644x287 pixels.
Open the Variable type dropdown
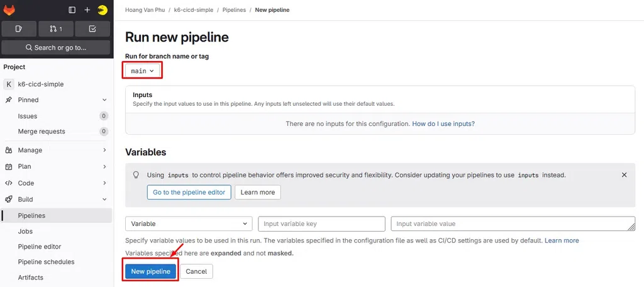[x=189, y=223]
